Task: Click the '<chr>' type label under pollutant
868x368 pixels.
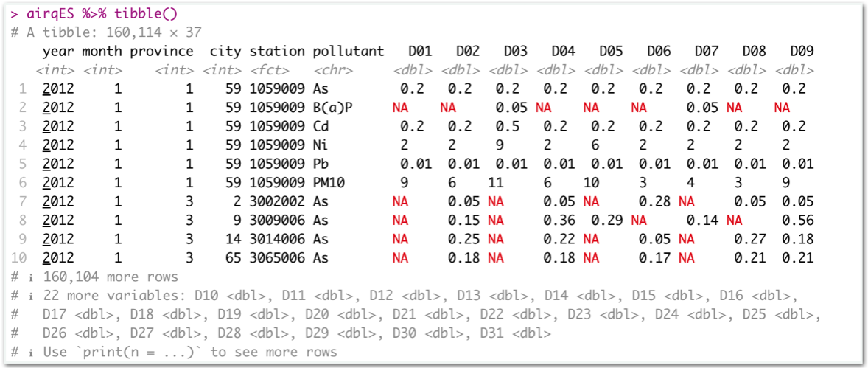Action: [333, 71]
